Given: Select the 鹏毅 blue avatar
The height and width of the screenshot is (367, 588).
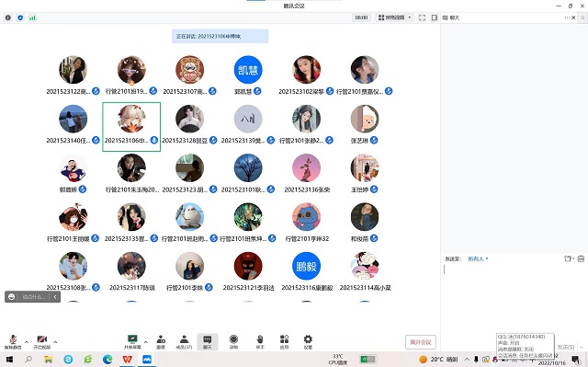Looking at the screenshot, I should pos(306,267).
